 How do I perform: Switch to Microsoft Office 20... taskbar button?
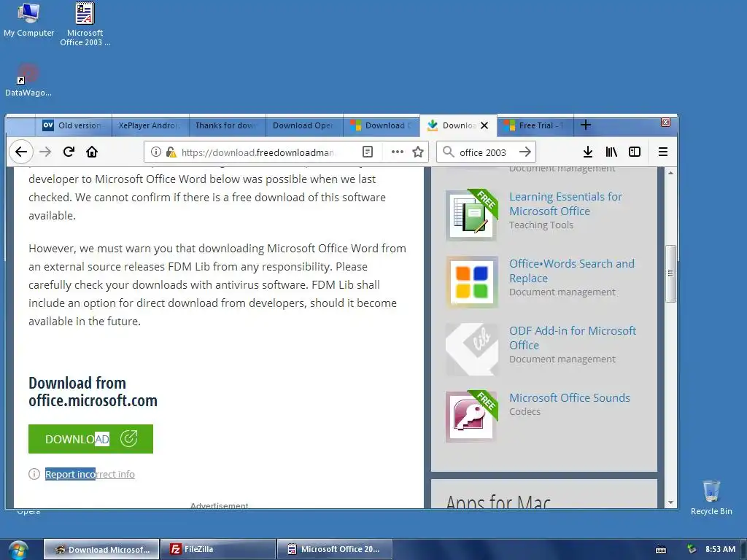(x=334, y=550)
